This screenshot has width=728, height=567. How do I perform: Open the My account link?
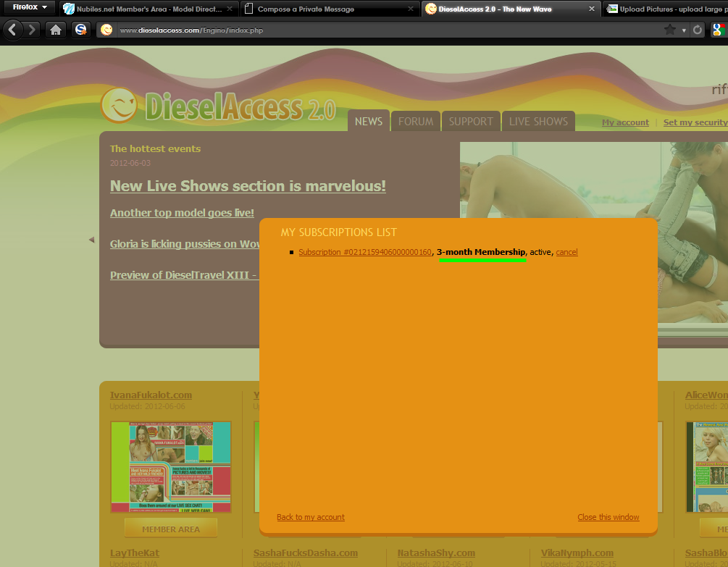click(625, 122)
